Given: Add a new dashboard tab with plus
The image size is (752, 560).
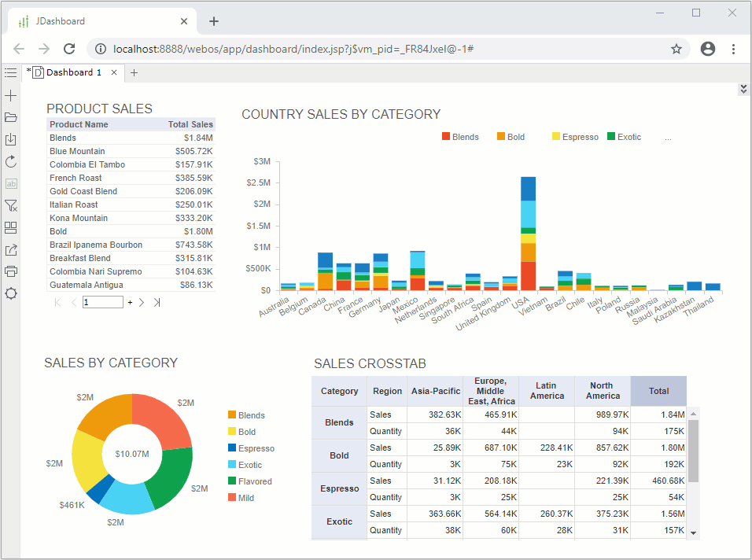Looking at the screenshot, I should tap(134, 73).
